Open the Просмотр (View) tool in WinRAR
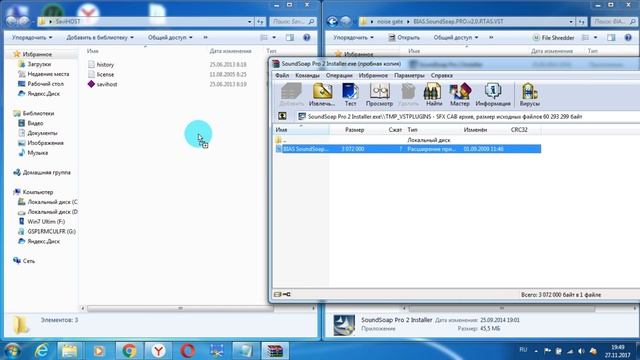Viewport: 640px width, 360px height. point(379,95)
